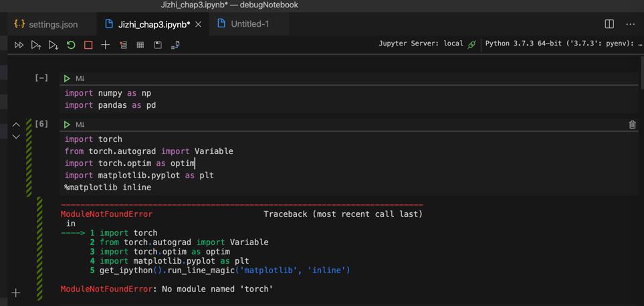Place cursor in 'import torch.optim as optim' line

pyautogui.click(x=130, y=163)
